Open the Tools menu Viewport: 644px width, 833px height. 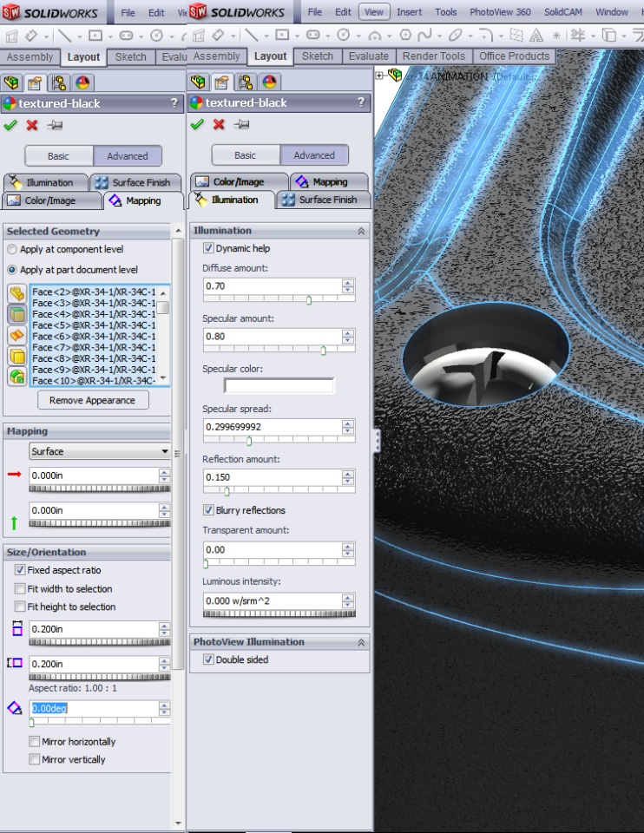pyautogui.click(x=446, y=11)
